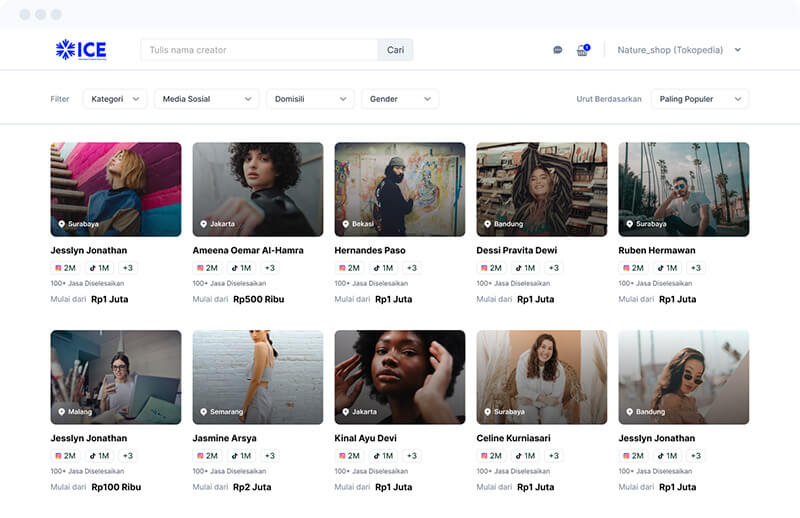Change the Paling Populer sort order
Screen dimensions: 800x518
tap(699, 99)
